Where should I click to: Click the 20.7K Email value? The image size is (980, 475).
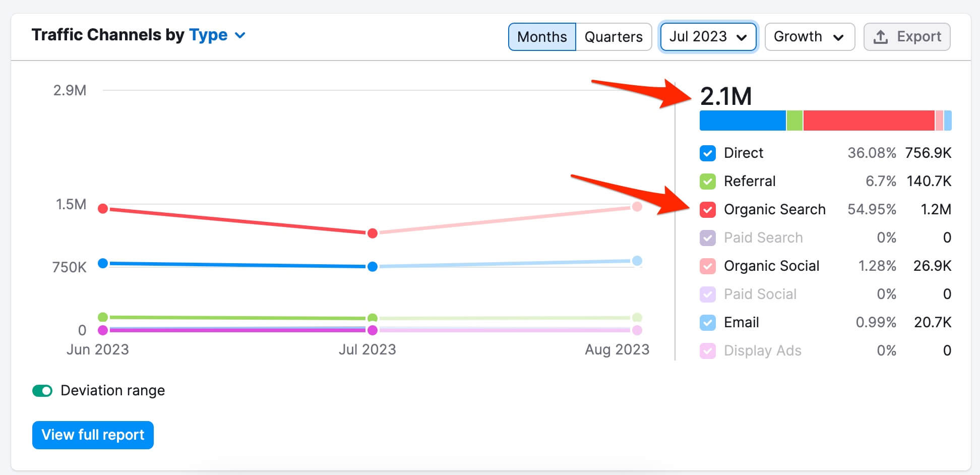coord(933,323)
